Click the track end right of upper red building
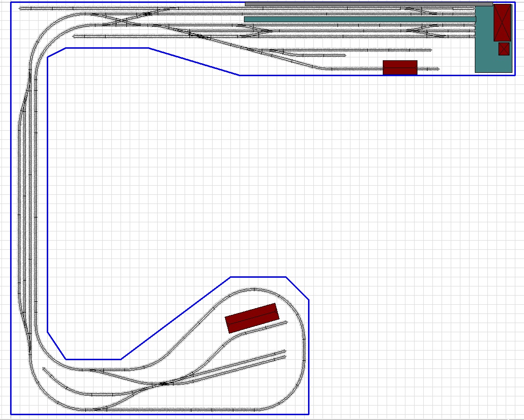This screenshot has width=524, height=420. (x=437, y=69)
